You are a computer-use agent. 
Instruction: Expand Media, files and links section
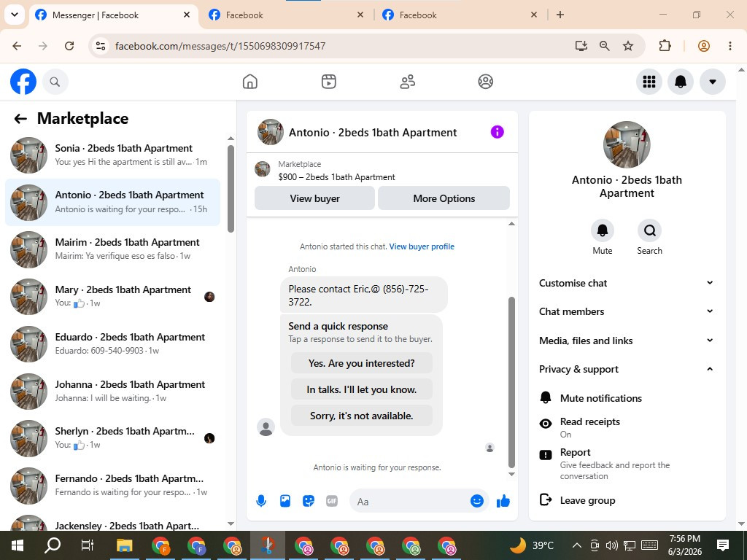627,341
